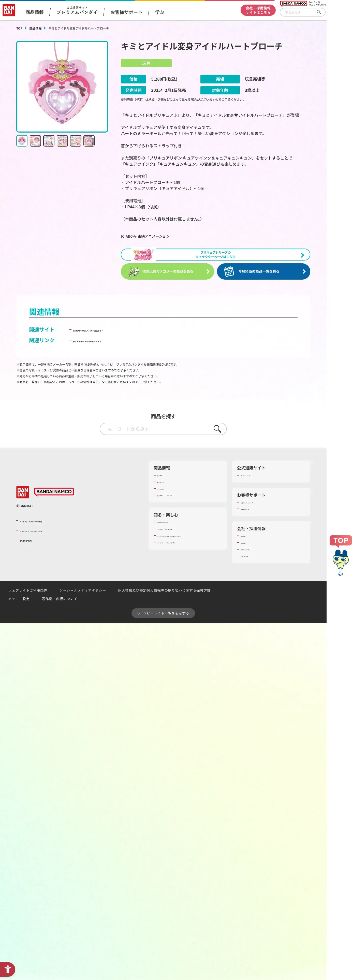Click 今月発売の商品一覧を見る button
The width and height of the screenshot is (352, 980).
[263, 271]
